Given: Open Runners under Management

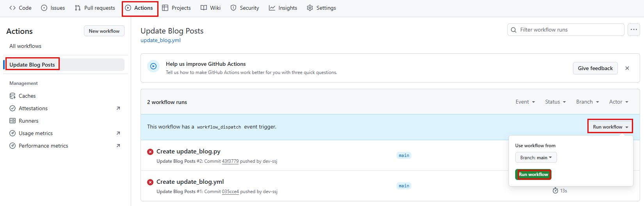Looking at the screenshot, I should click(28, 121).
